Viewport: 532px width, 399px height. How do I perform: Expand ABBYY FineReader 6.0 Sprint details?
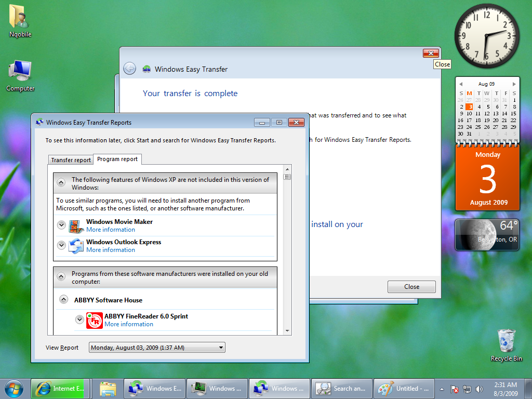(79, 320)
